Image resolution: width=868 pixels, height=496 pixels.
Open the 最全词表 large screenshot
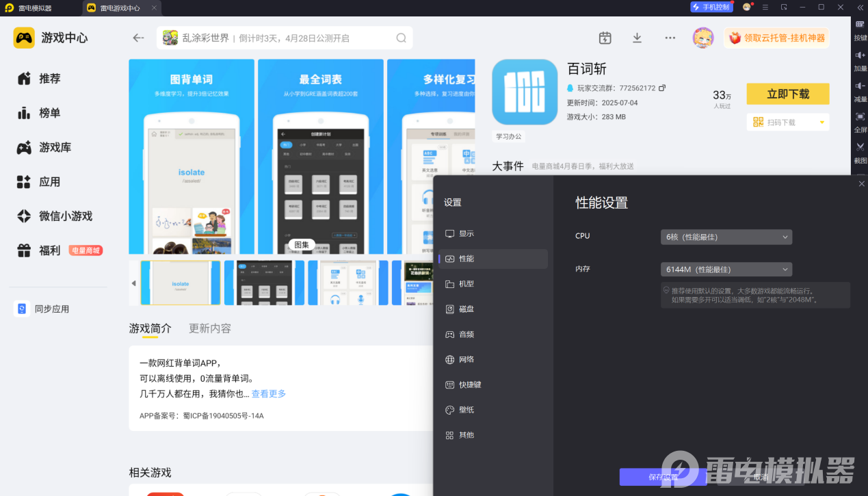pyautogui.click(x=321, y=157)
